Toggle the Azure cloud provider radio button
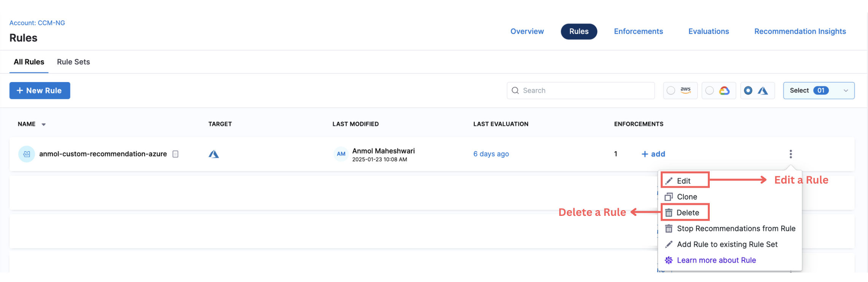The height and width of the screenshot is (282, 868). tap(748, 90)
